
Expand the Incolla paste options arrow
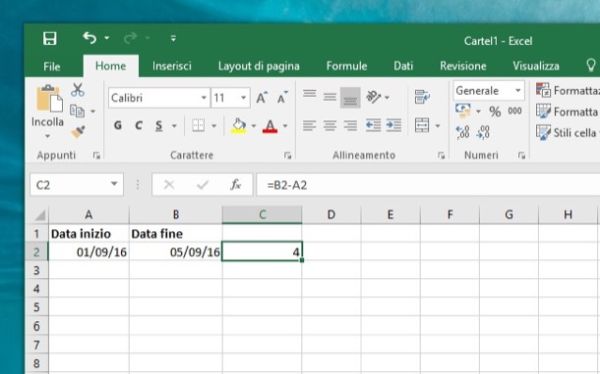coord(47,136)
